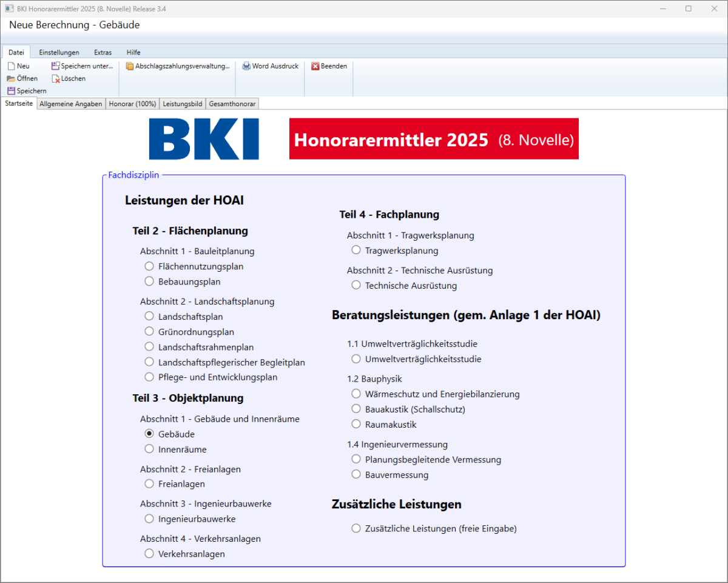Viewport: 728px width, 583px height.
Task: Select Wärmeschutz und Energiebilanzierung option
Action: click(x=356, y=394)
